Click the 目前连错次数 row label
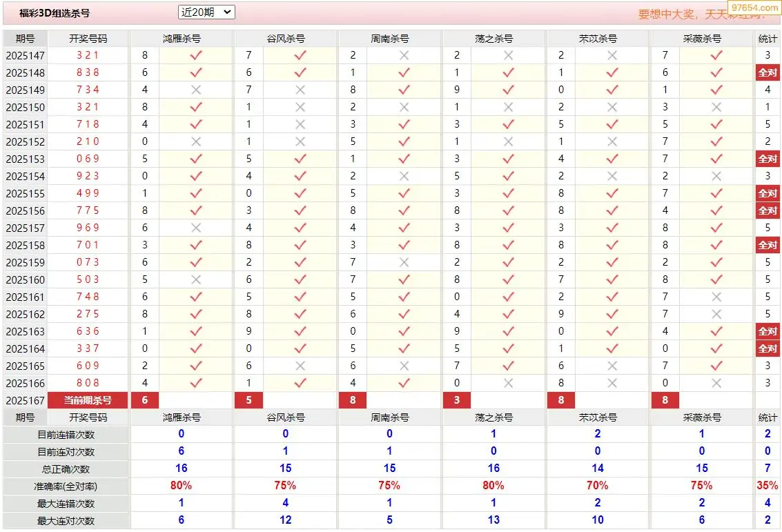 tap(66, 435)
